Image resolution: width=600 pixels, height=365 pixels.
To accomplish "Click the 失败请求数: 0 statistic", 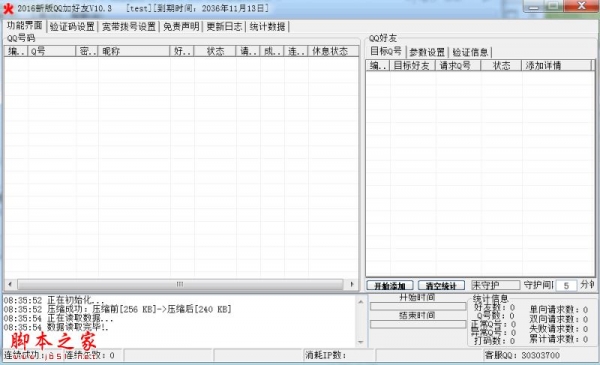I will pos(558,329).
